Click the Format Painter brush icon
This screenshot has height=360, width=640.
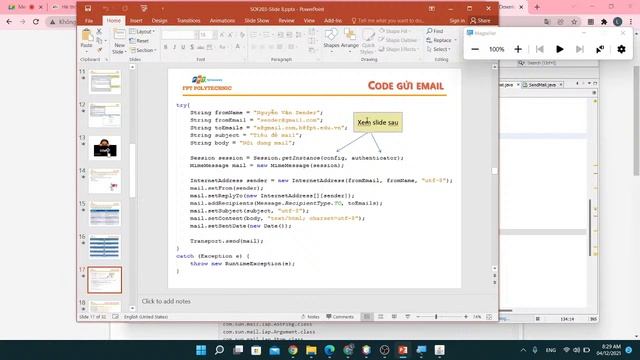99,50
